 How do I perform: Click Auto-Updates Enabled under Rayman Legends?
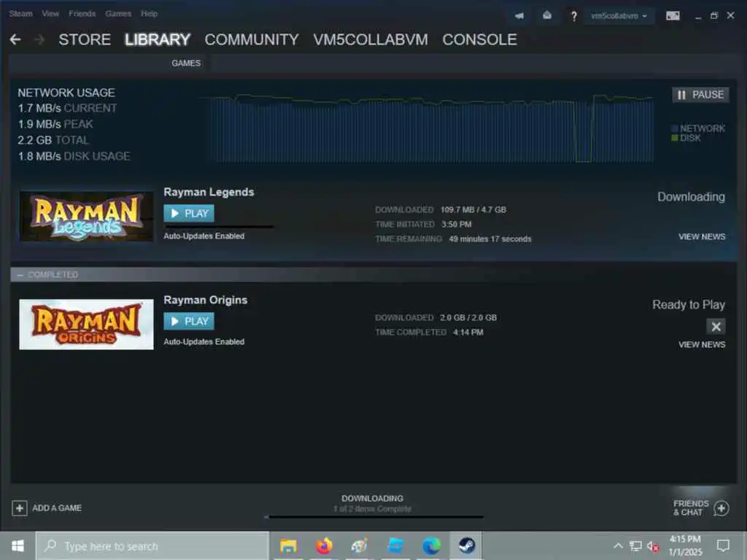pyautogui.click(x=204, y=236)
